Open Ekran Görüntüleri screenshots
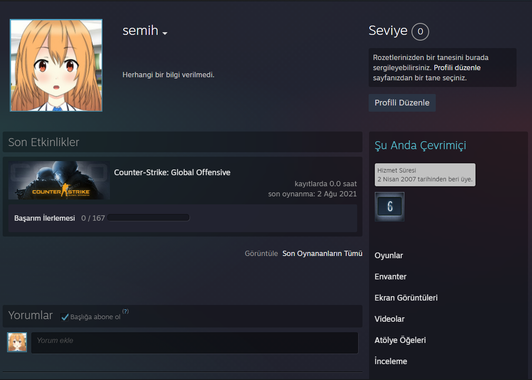 (406, 298)
